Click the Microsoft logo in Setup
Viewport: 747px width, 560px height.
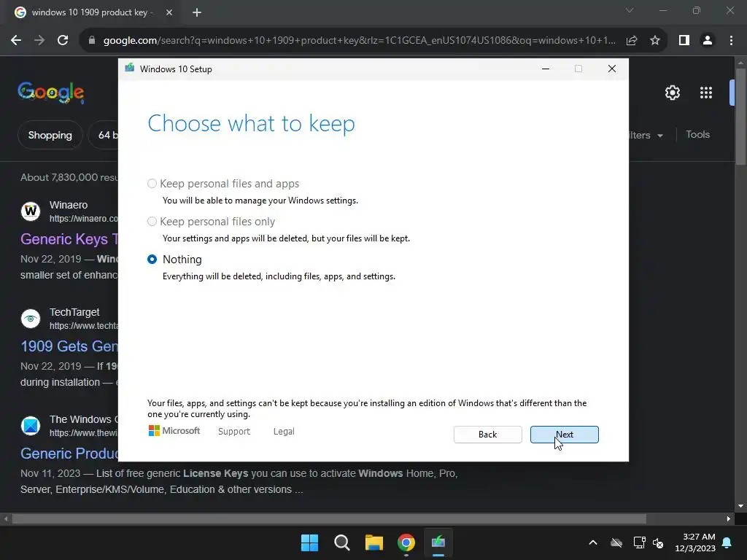click(174, 431)
